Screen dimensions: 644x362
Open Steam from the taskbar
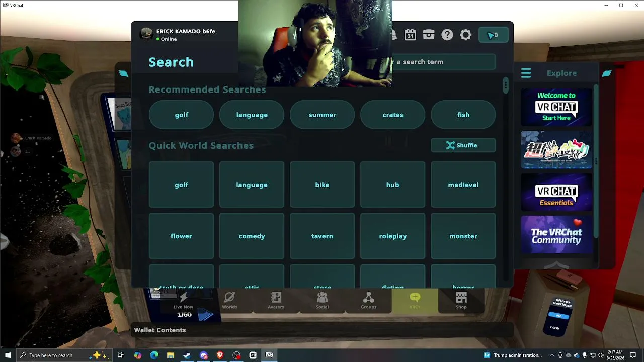pyautogui.click(x=187, y=355)
